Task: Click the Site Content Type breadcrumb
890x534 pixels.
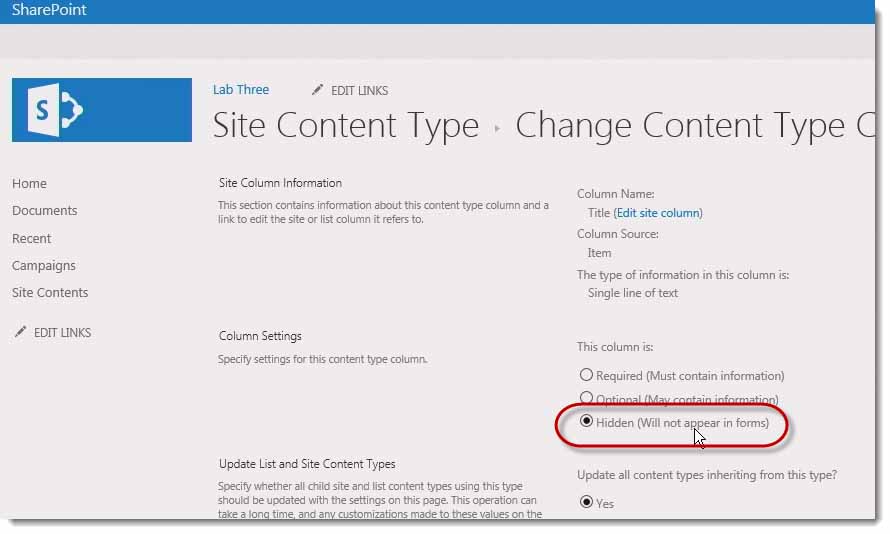Action: (x=346, y=125)
